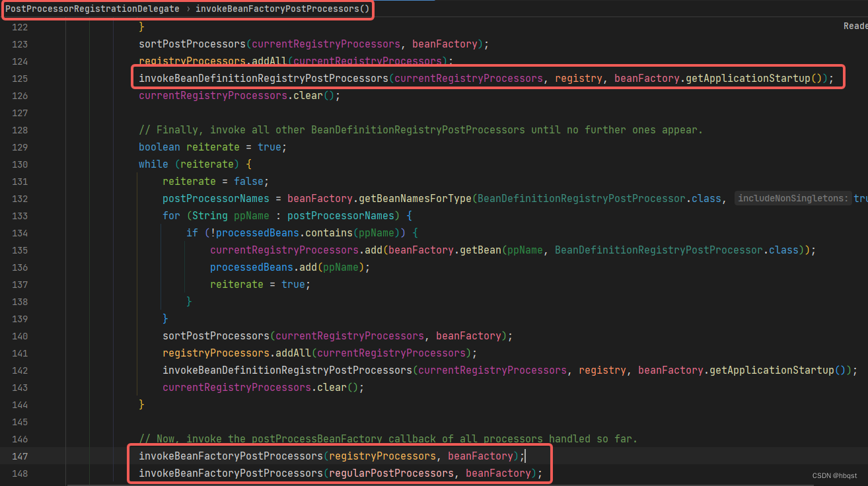Viewport: 868px width, 486px height.
Task: Click regularPostProcessors argument on line 148
Action: pos(391,473)
